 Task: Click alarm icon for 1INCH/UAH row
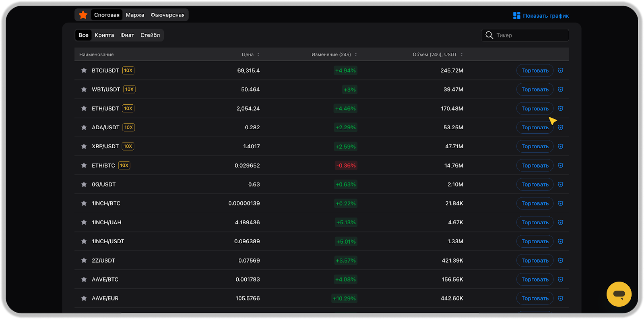(x=561, y=222)
